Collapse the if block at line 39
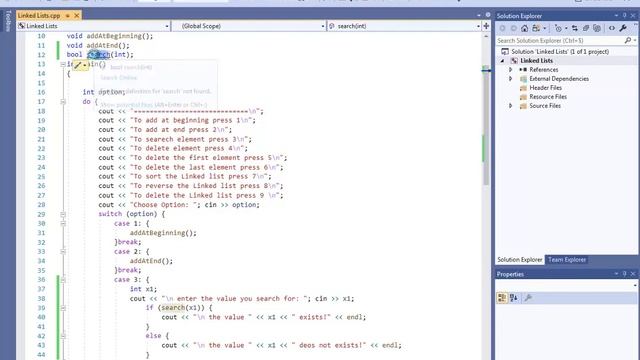This screenshot has height=360, width=640. (x=63, y=308)
